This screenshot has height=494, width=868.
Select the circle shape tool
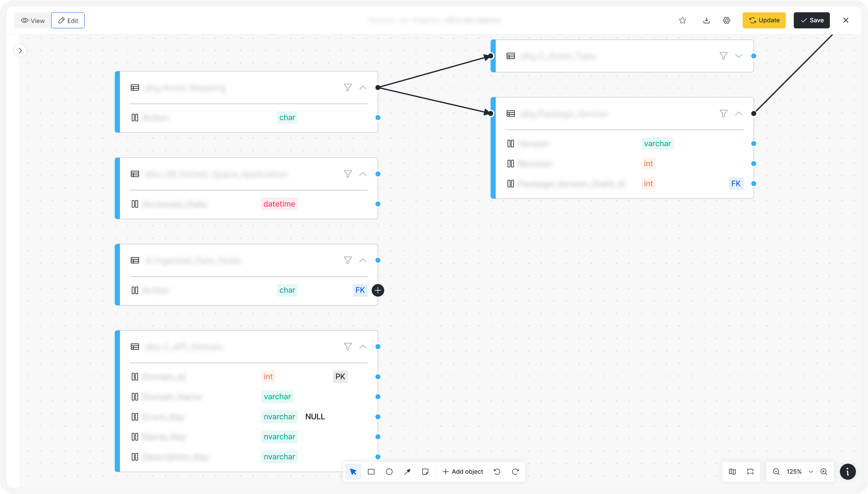click(389, 471)
